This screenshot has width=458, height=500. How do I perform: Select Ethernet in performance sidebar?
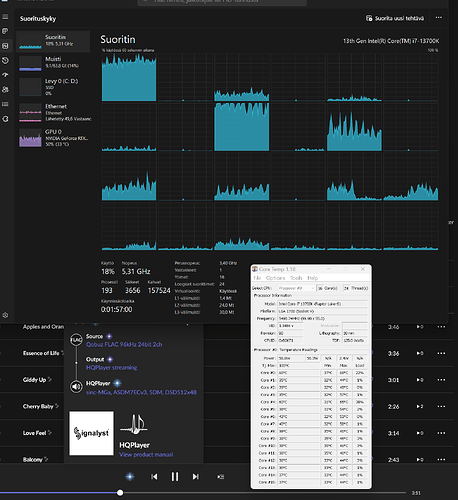pyautogui.click(x=53, y=112)
